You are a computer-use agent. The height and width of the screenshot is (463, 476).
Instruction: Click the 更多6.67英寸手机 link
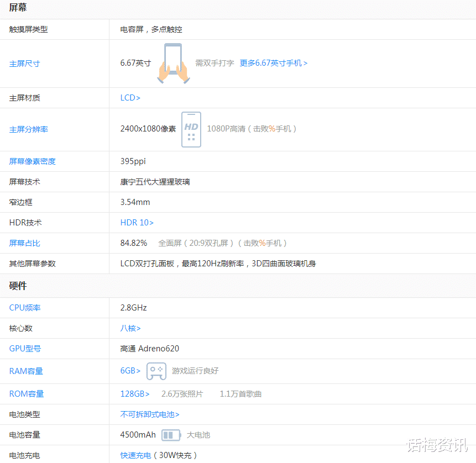(x=273, y=63)
